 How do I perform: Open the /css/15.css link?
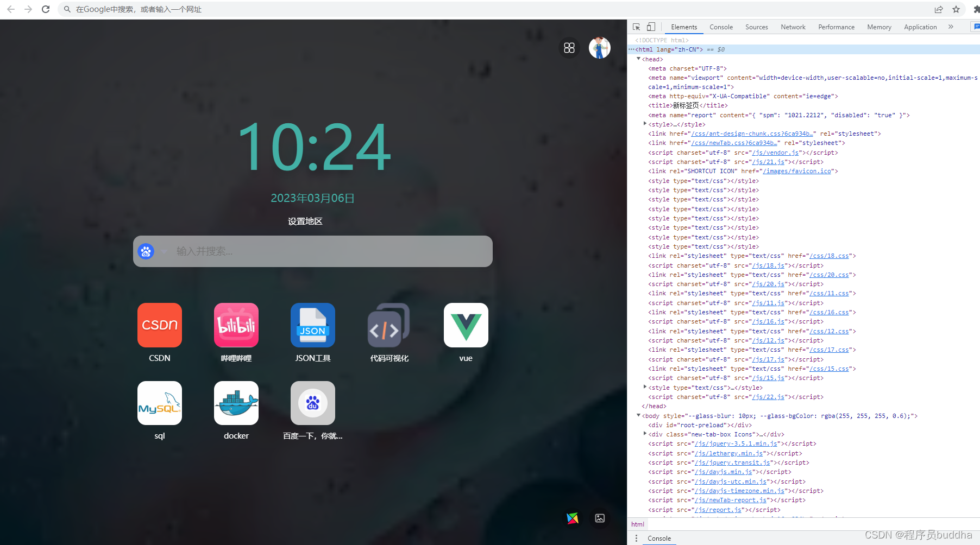(x=829, y=369)
